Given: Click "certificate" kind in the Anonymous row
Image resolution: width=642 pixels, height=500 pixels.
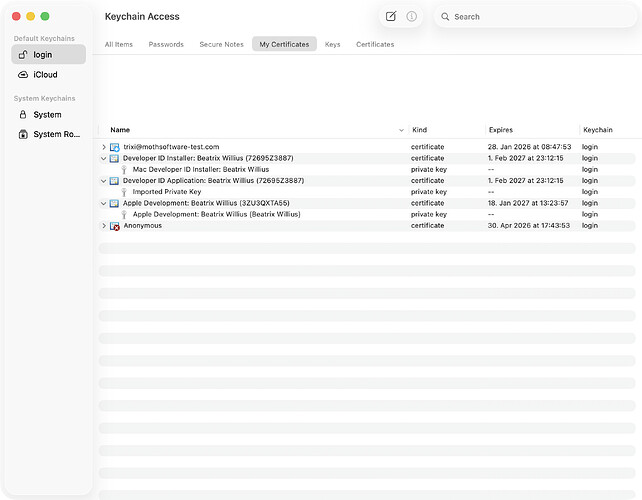Looking at the screenshot, I should tap(427, 226).
